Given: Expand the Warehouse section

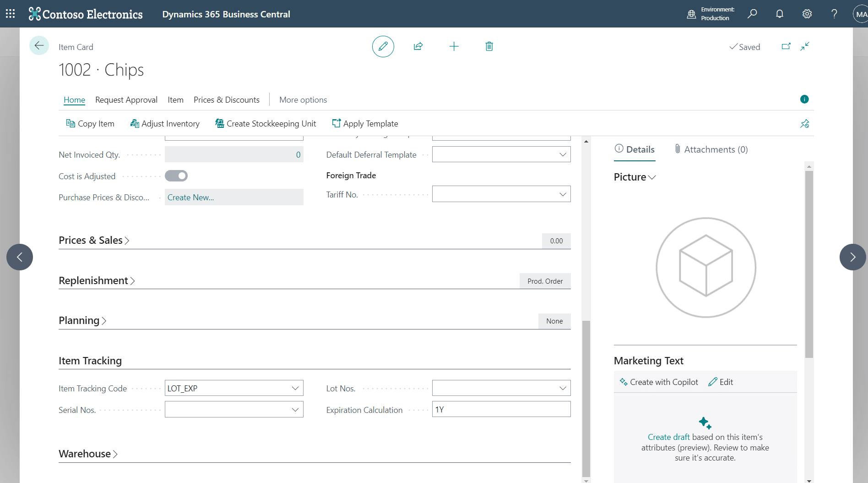Looking at the screenshot, I should (x=88, y=454).
